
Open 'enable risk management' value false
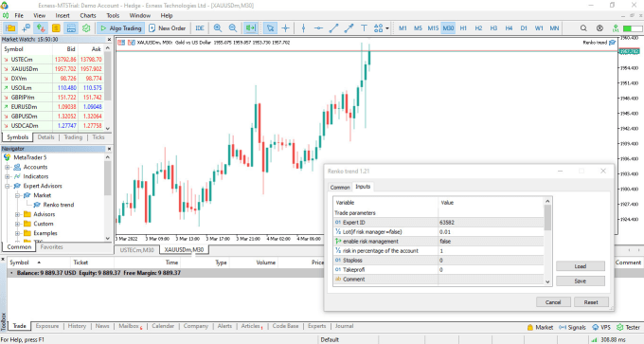tap(492, 242)
